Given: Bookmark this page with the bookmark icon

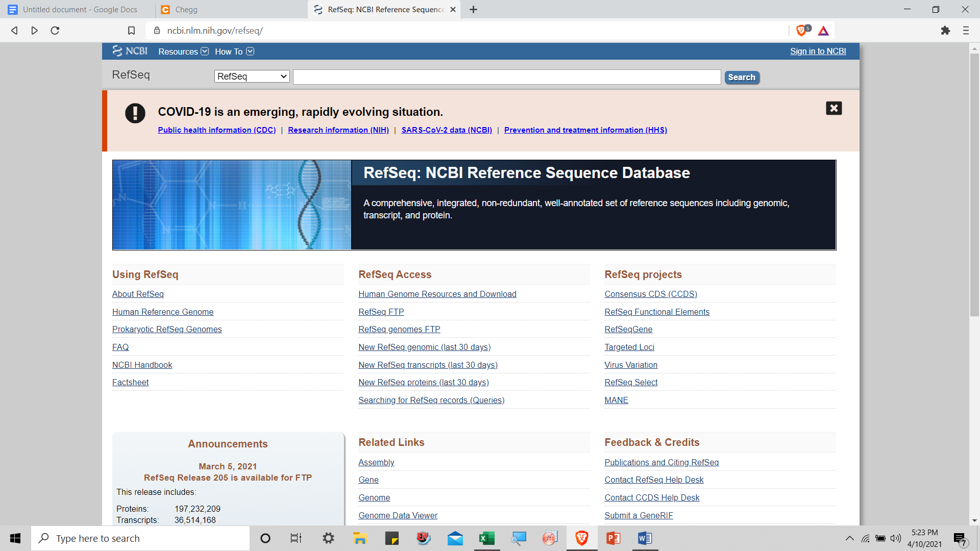Looking at the screenshot, I should click(x=131, y=31).
